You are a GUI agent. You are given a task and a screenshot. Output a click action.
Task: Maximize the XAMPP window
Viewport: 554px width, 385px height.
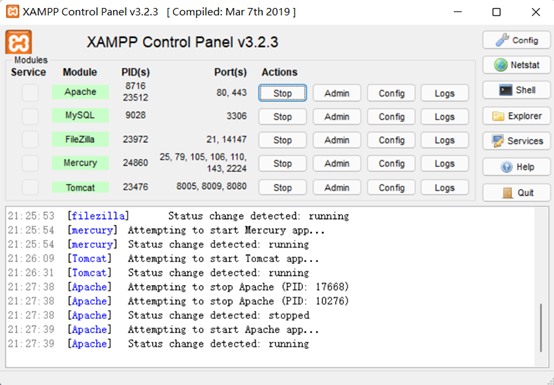point(496,12)
